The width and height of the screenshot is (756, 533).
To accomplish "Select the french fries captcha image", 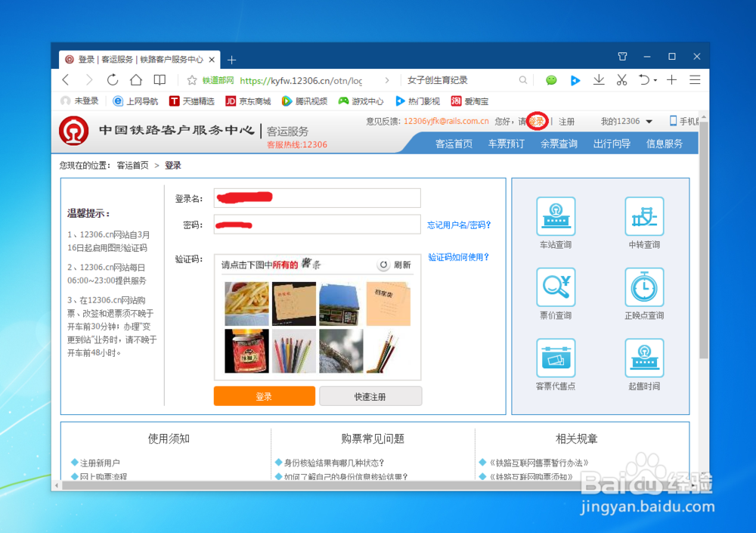I will (x=246, y=304).
